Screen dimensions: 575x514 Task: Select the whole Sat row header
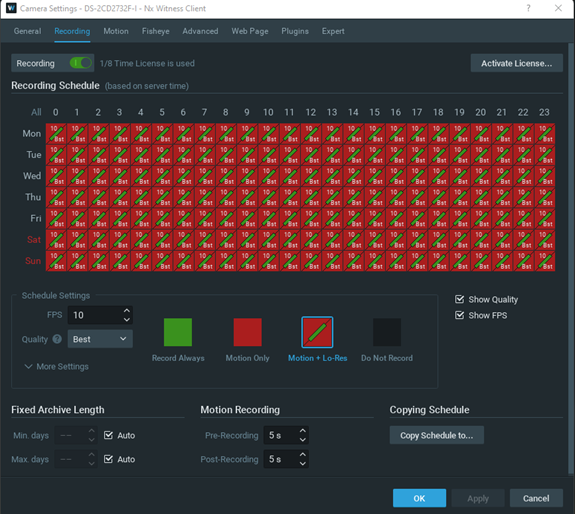coord(34,240)
